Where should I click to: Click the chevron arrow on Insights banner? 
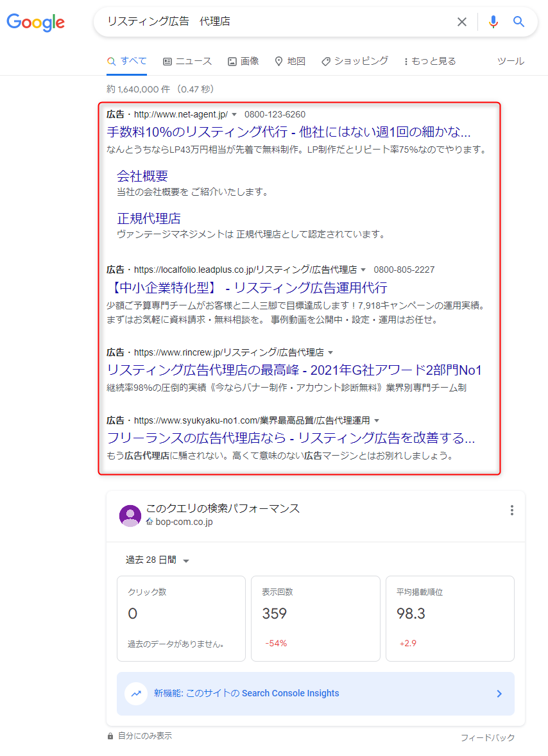click(499, 694)
